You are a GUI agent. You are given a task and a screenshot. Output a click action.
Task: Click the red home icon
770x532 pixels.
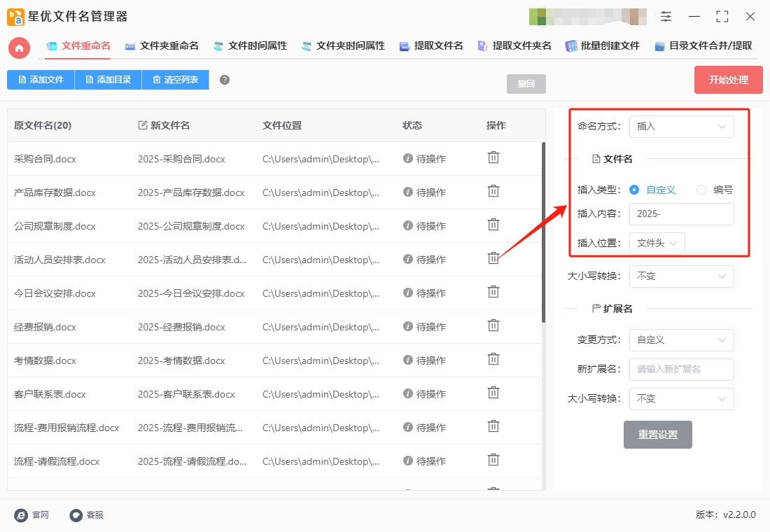19,48
